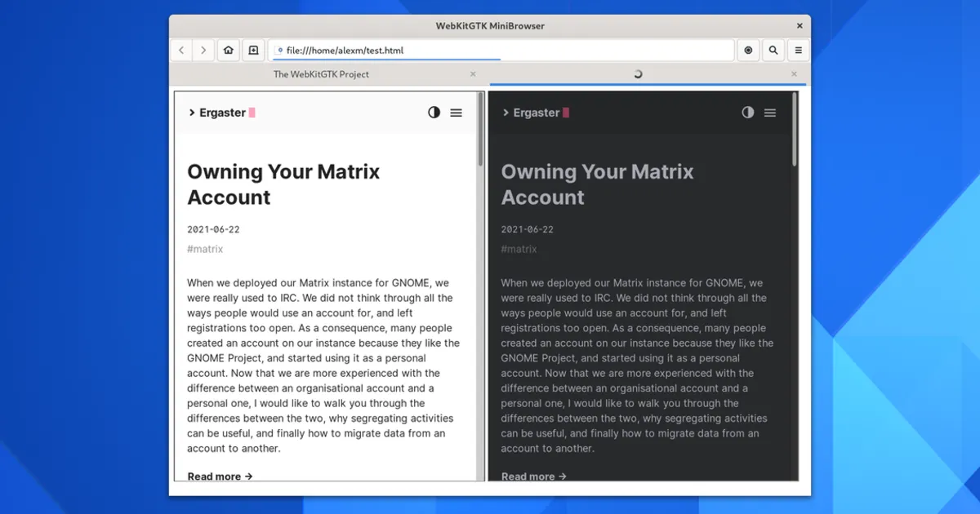Click the browser back arrow button
980x514 pixels.
click(181, 51)
